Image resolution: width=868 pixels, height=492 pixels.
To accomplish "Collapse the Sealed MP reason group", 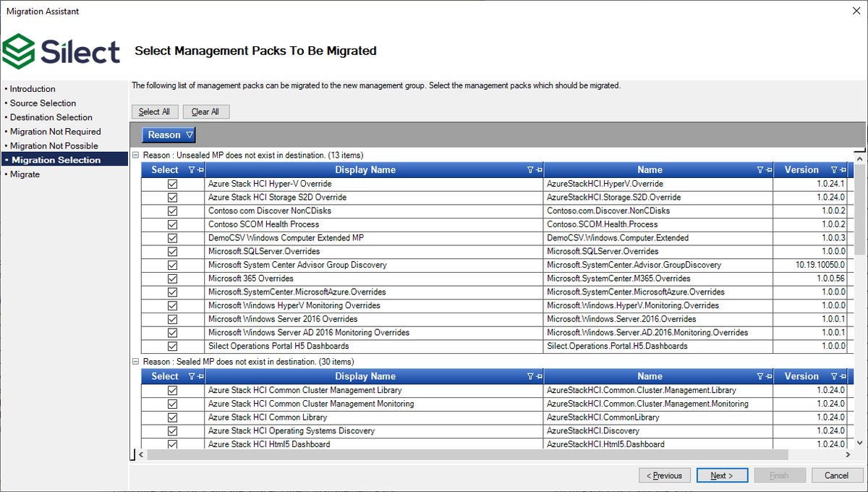I will click(135, 361).
